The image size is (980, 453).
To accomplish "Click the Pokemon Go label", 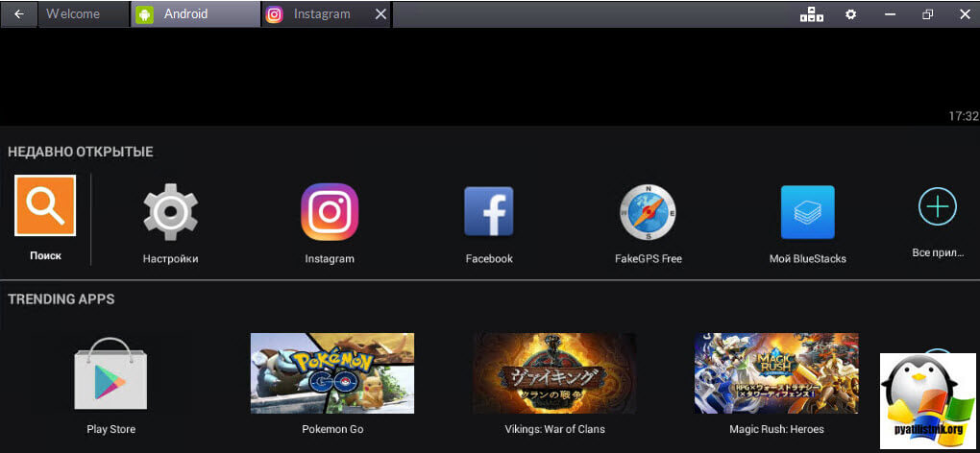I will 331,429.
